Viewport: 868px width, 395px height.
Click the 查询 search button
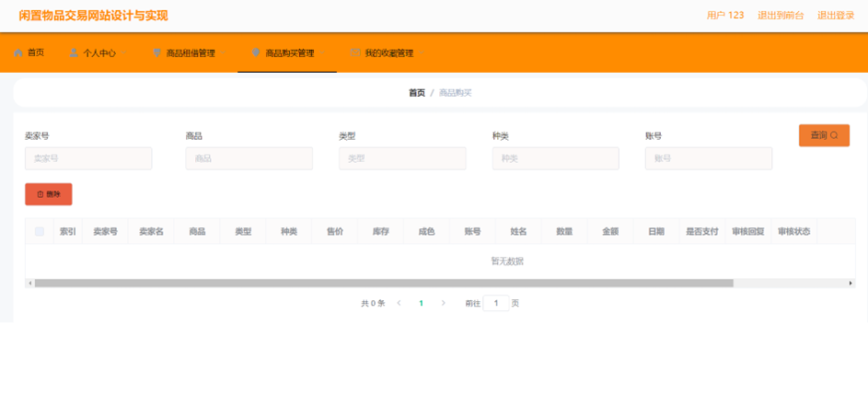point(824,135)
